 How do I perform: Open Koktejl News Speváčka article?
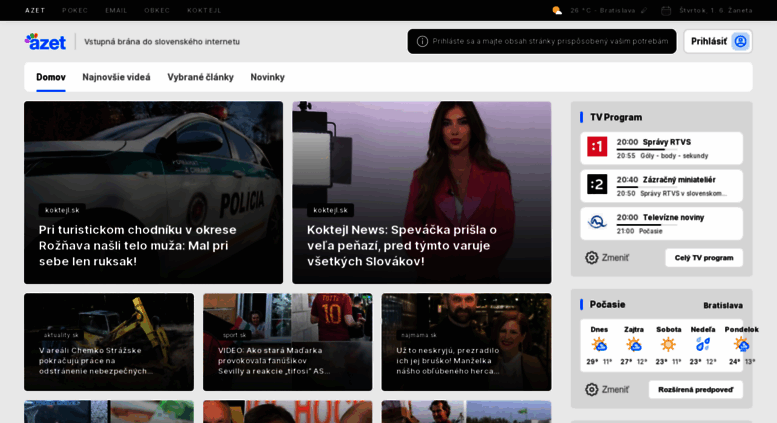click(x=422, y=193)
